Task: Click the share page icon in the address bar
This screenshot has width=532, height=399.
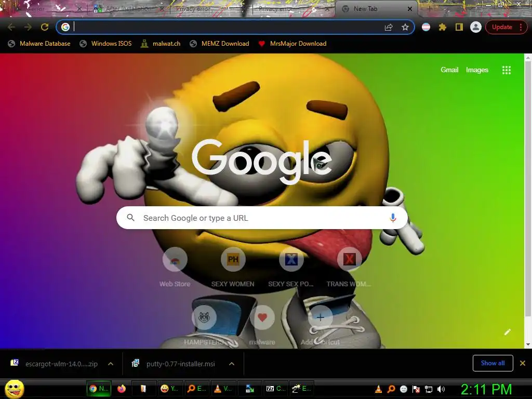Action: 389,27
